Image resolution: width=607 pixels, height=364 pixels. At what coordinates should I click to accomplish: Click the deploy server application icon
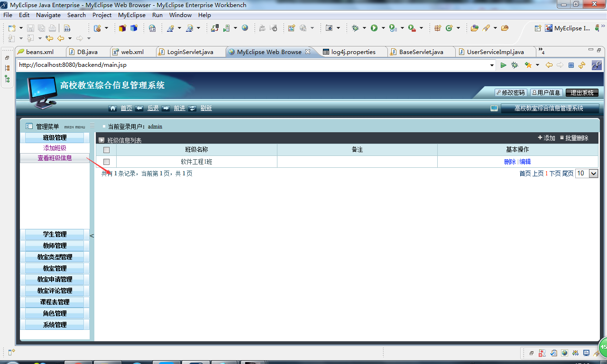[215, 28]
